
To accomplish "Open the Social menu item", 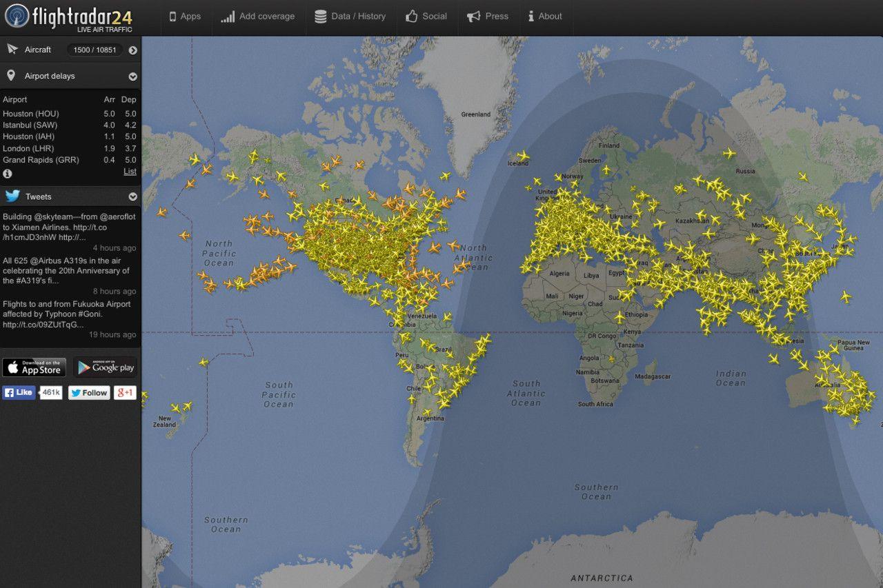I will click(426, 17).
